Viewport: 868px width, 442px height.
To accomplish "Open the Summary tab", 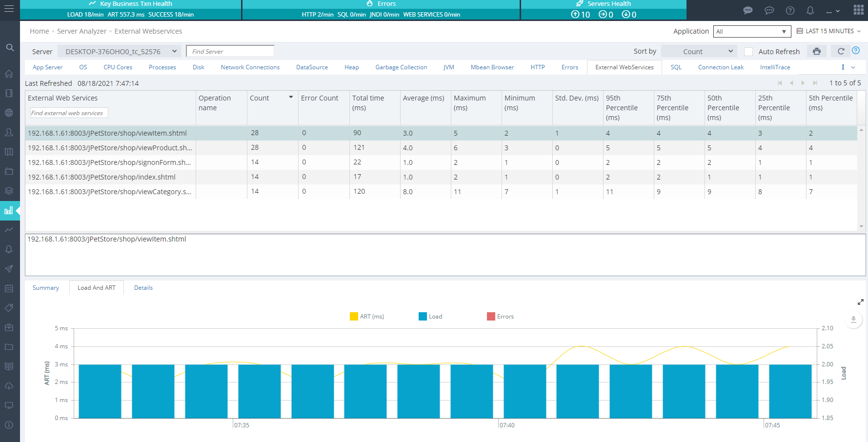I will tap(46, 288).
